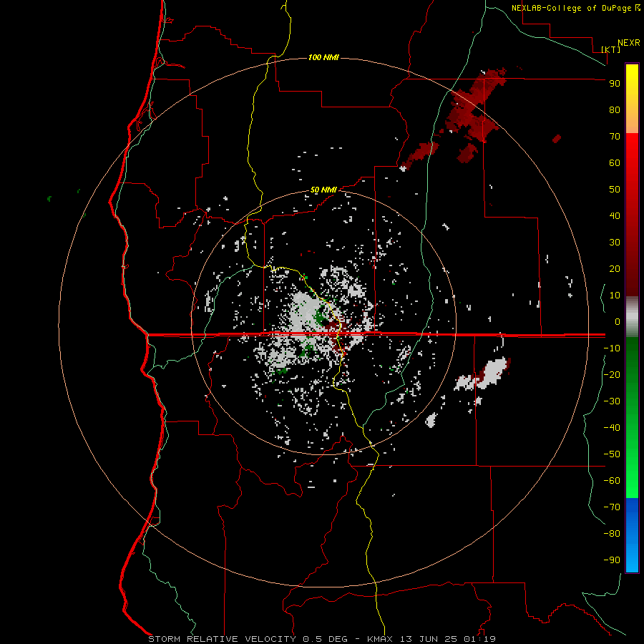Image resolution: width=644 pixels, height=644 pixels.
Task: Click the "-20" velocity scale label
Action: point(612,374)
